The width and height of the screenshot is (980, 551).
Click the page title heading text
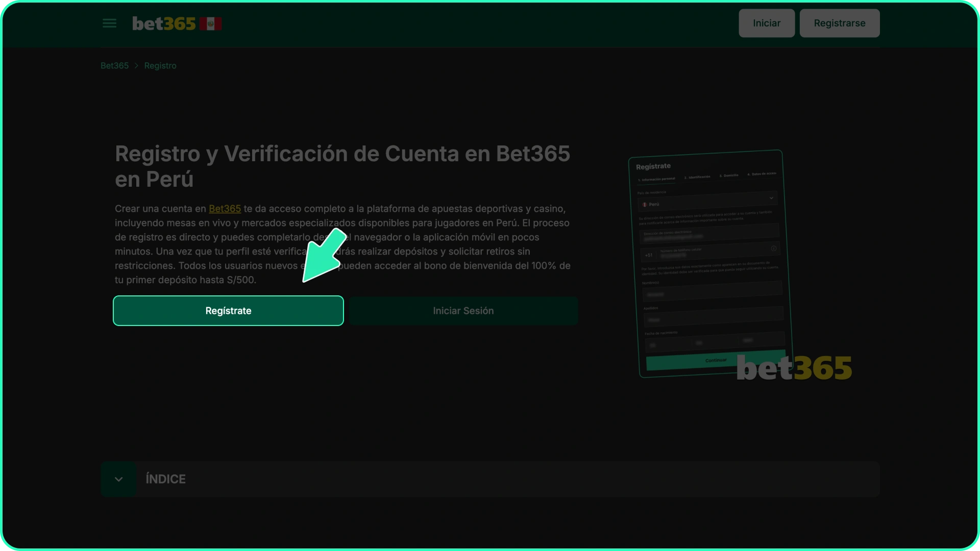tap(342, 166)
